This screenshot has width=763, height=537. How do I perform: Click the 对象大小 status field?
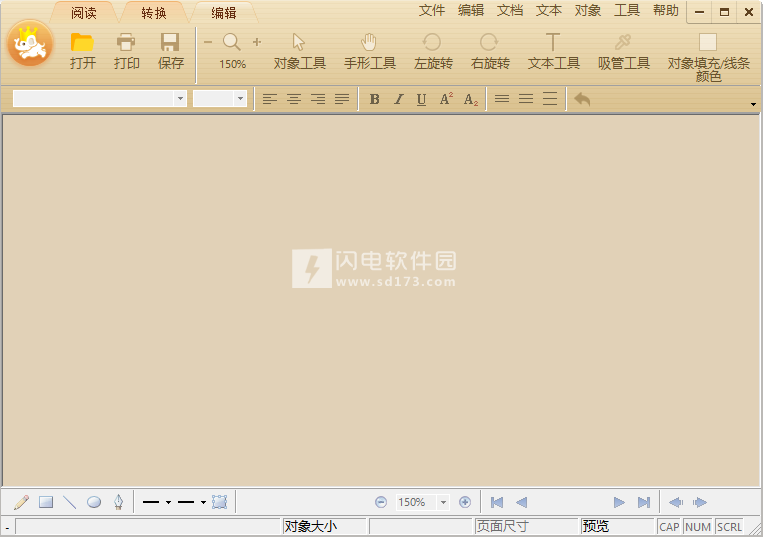[324, 526]
